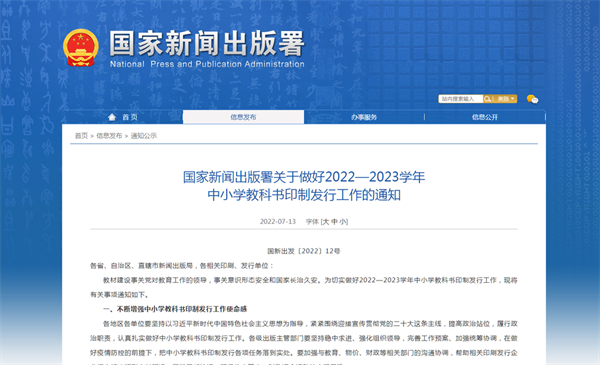The height and width of the screenshot is (365, 600).
Task: Focus the 站内搜索输入 search field
Action: (x=461, y=99)
